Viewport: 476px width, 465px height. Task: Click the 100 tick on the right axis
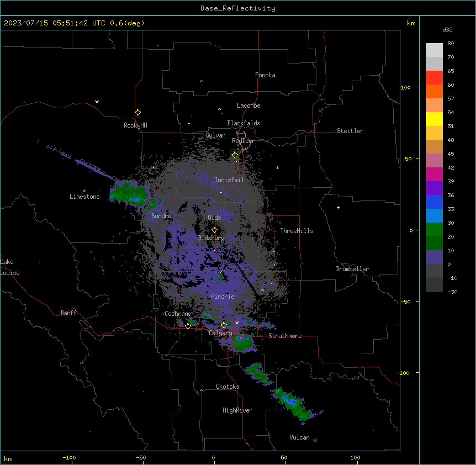[x=405, y=87]
